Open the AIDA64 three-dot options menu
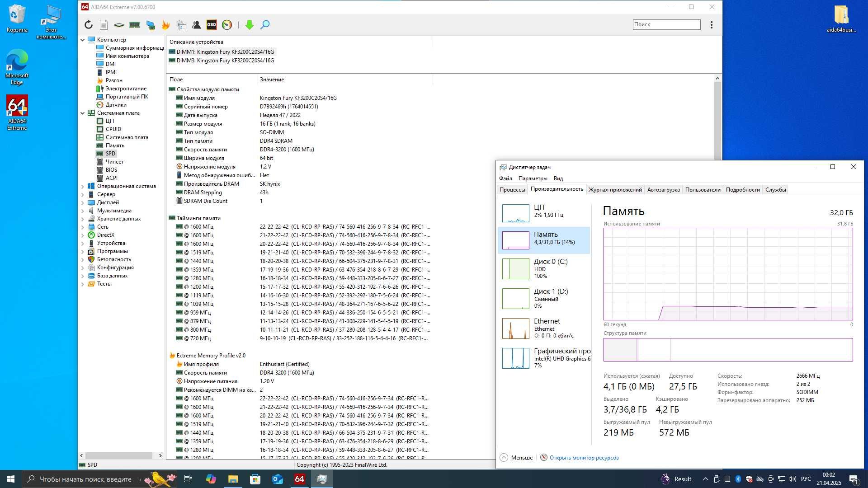The width and height of the screenshot is (868, 488). coord(711,25)
